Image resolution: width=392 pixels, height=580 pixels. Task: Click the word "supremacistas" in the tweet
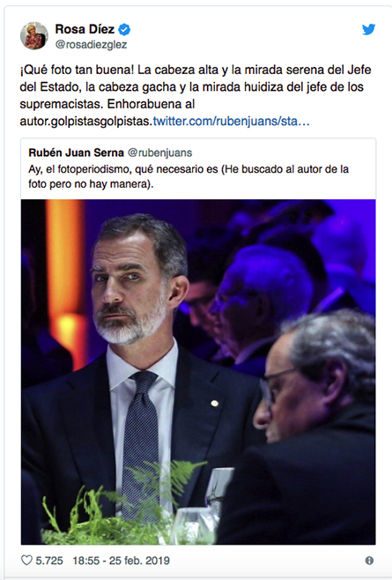coord(60,104)
